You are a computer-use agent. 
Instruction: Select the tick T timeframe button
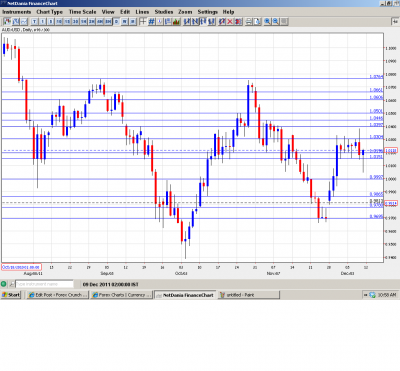(x=34, y=22)
